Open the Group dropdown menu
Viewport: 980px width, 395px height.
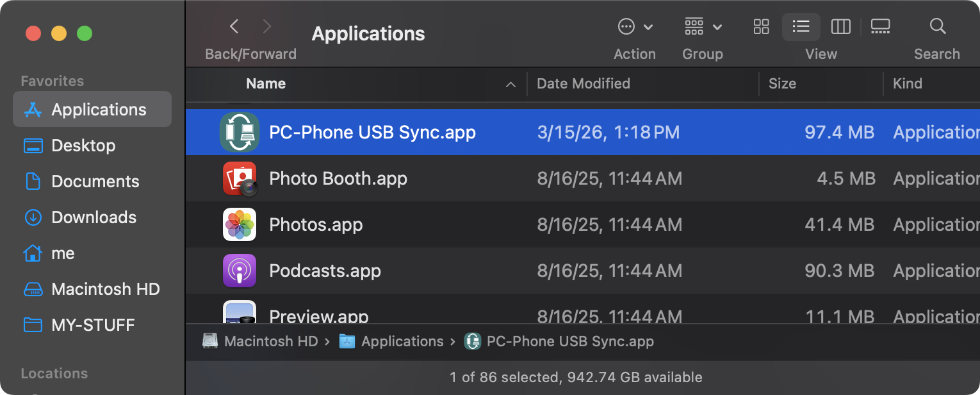coord(703,26)
